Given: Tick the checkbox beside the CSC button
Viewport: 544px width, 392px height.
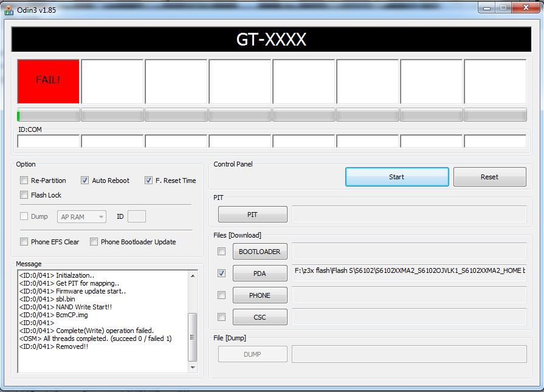Looking at the screenshot, I should pos(221,317).
